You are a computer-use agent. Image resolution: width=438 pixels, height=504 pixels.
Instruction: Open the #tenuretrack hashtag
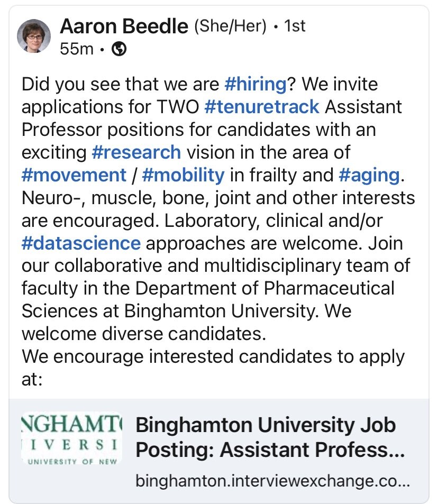coord(262,107)
